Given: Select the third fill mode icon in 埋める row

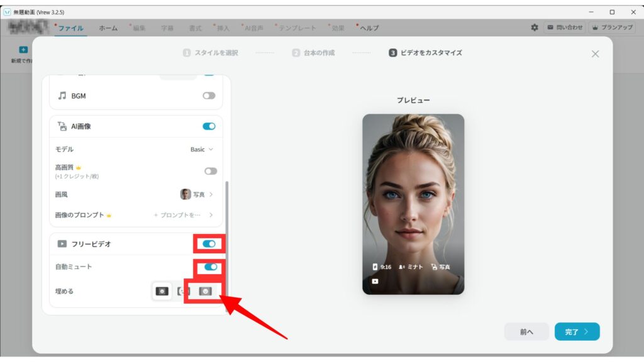Looking at the screenshot, I should pyautogui.click(x=204, y=291).
